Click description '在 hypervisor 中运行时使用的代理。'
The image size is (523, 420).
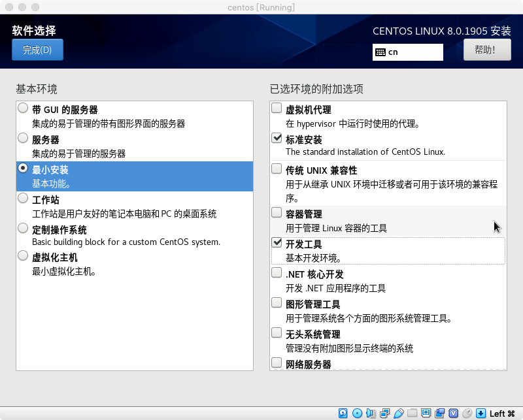(352, 124)
